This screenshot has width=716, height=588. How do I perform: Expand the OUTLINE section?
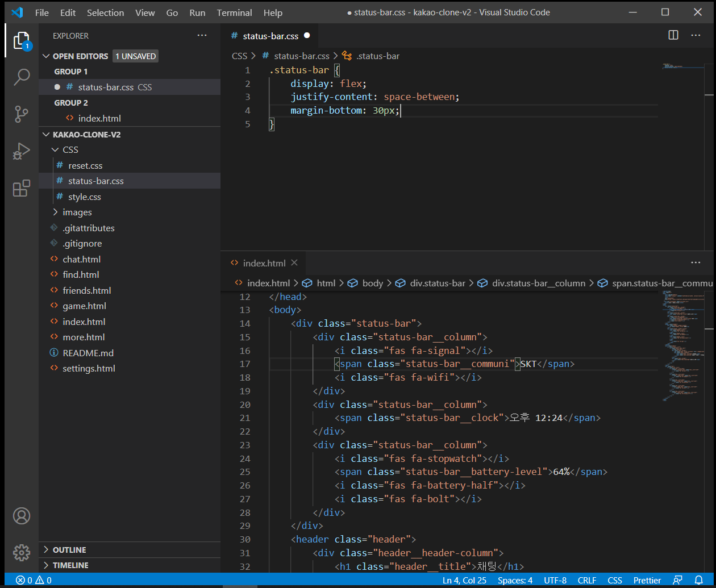(x=69, y=550)
